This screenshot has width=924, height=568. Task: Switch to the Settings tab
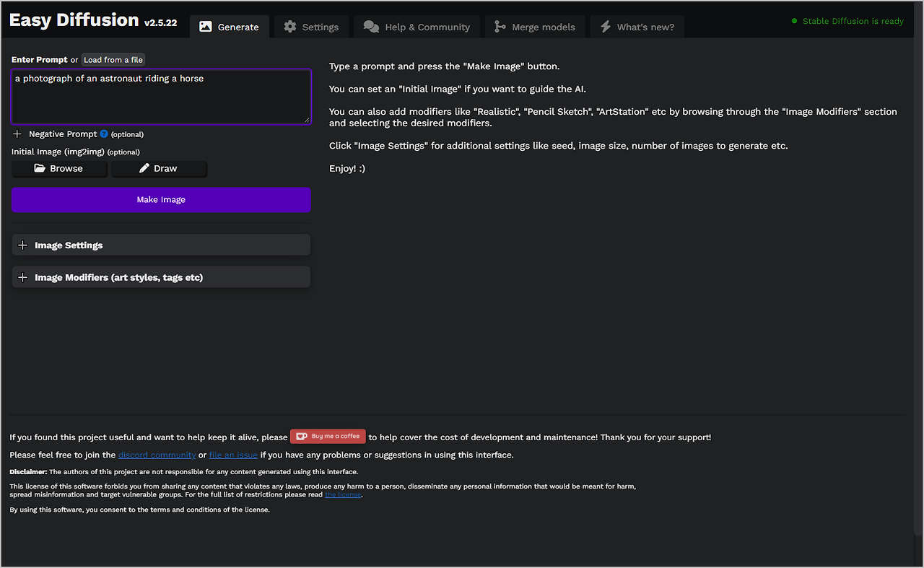pos(311,27)
